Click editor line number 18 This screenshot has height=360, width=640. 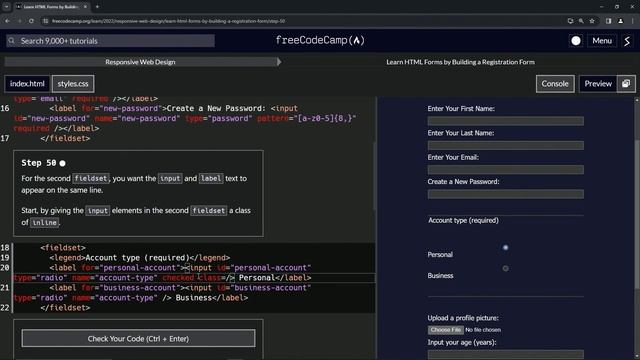(5, 248)
